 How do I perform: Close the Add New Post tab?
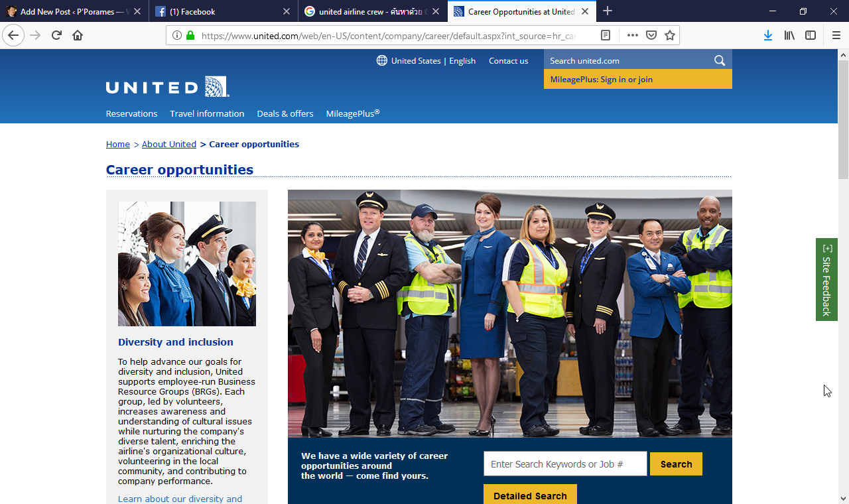coord(137,11)
